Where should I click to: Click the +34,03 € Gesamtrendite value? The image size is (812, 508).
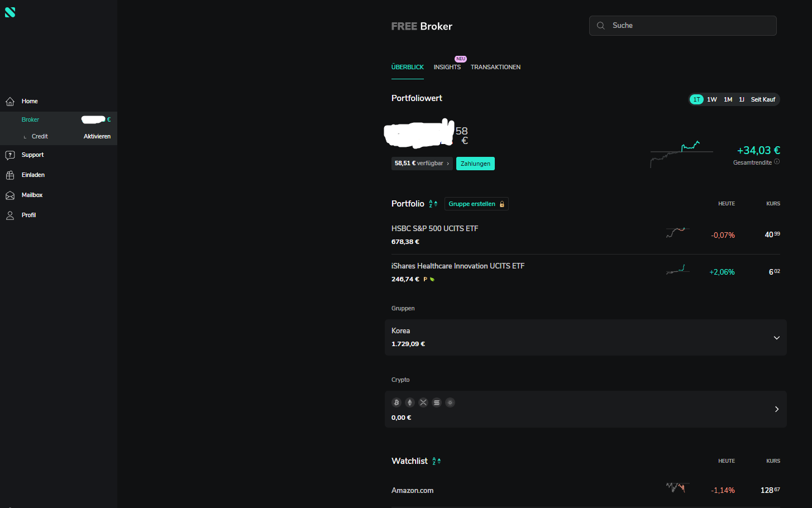coord(758,150)
